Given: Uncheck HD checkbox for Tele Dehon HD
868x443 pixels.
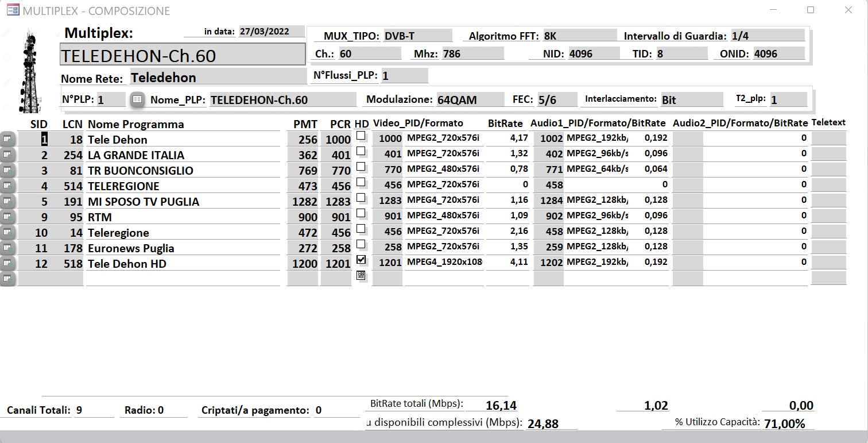Looking at the screenshot, I should pos(361,260).
